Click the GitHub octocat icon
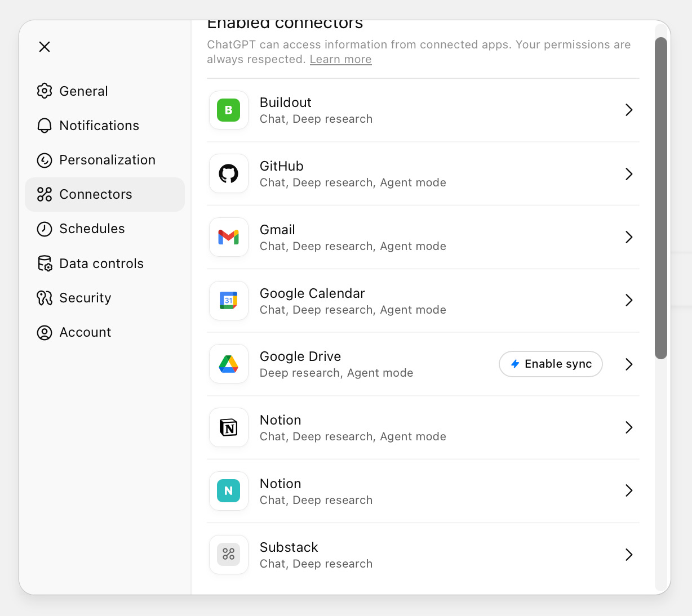 pyautogui.click(x=229, y=174)
